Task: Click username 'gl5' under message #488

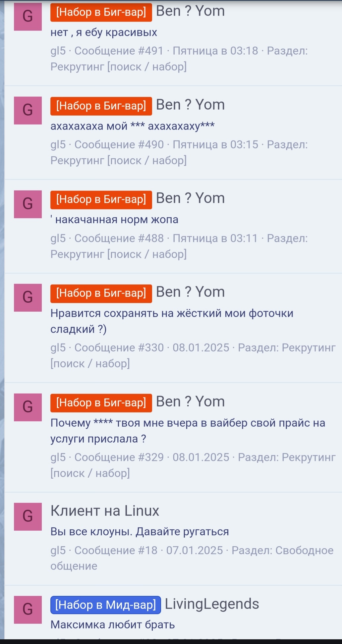Action: coord(58,238)
